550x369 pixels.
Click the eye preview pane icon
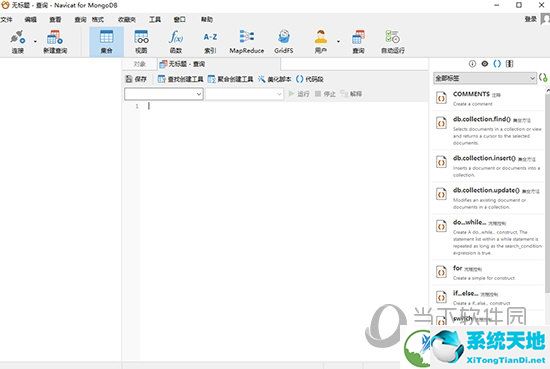[485, 64]
